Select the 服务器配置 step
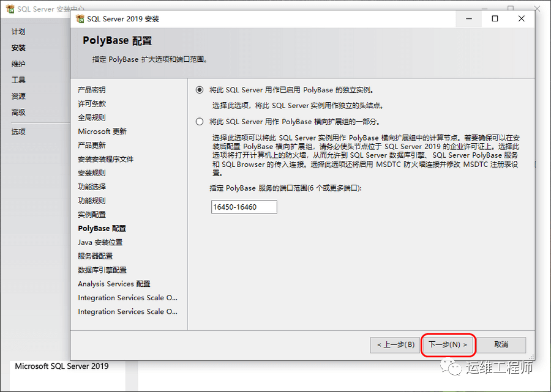 tap(96, 256)
